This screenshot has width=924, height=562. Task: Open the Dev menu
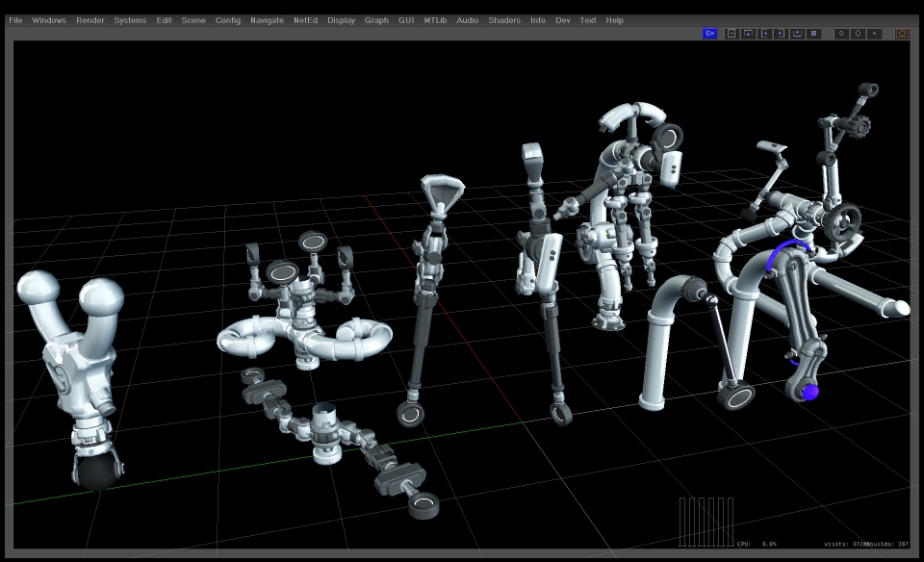[x=563, y=20]
